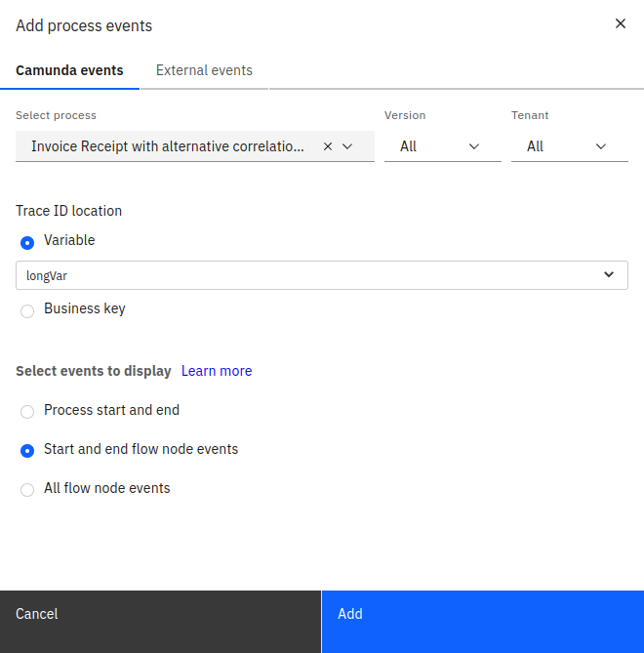Click the longVar text in variable field
Image resolution: width=644 pixels, height=653 pixels.
point(47,275)
